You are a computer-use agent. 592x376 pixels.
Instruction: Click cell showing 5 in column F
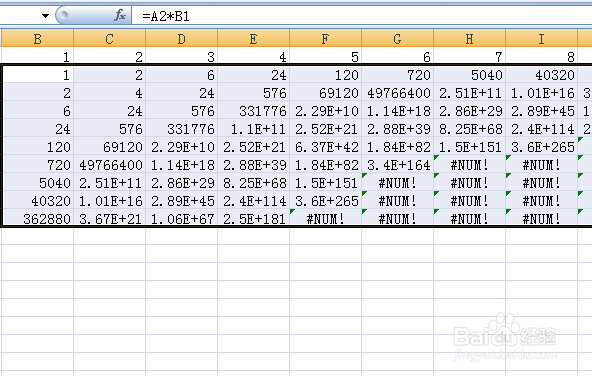325,57
